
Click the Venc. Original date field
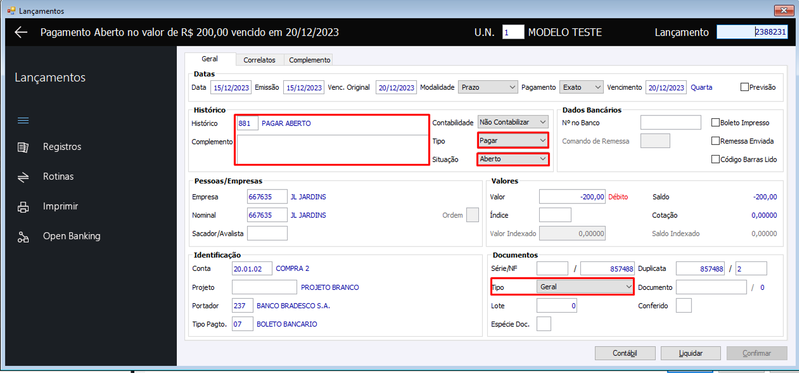tap(397, 88)
